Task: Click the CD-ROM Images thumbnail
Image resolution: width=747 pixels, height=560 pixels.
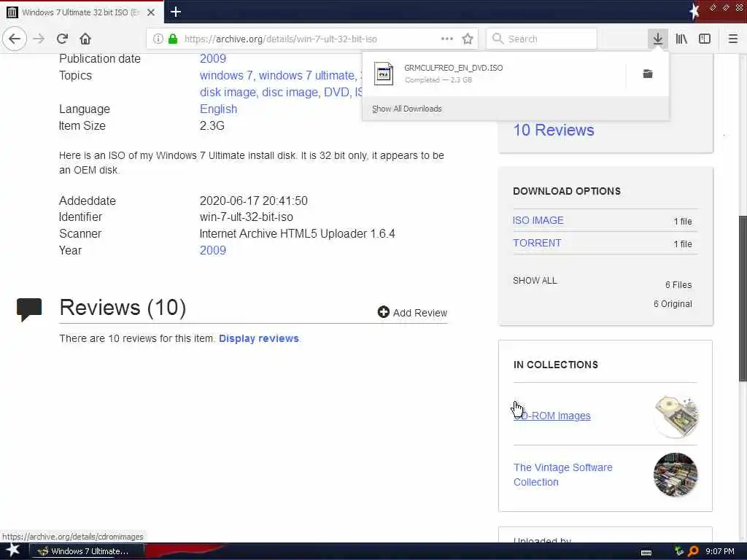Action: coord(676,416)
